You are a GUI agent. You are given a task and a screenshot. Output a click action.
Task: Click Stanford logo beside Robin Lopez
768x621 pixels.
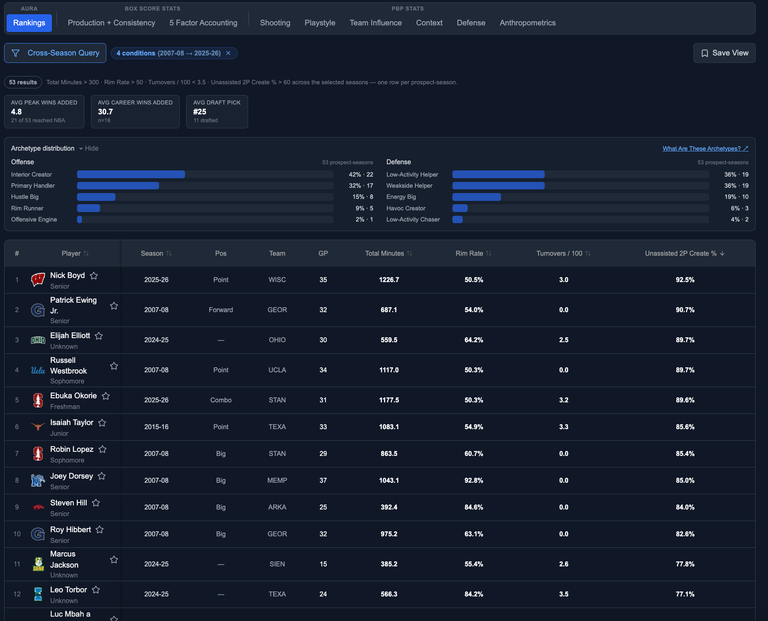tap(38, 454)
